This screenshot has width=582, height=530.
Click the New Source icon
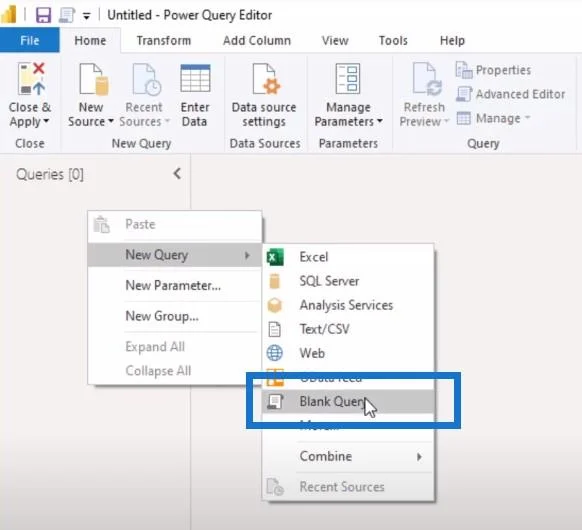coord(94,79)
